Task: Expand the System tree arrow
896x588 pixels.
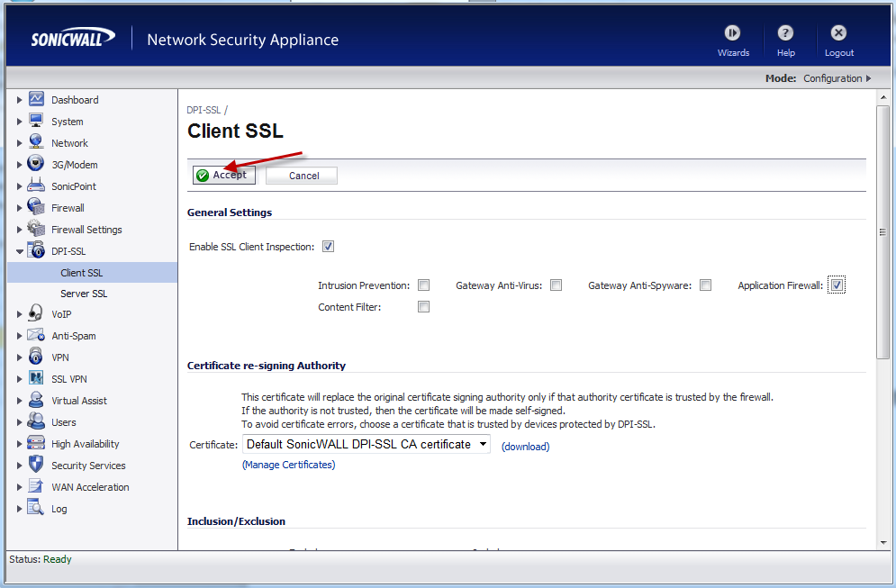Action: [19, 122]
